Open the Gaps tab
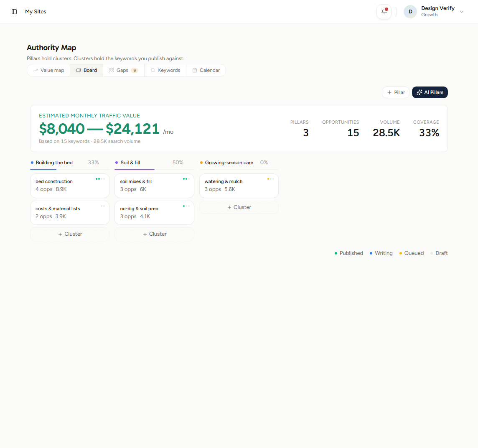The height and width of the screenshot is (448, 478). 123,70
